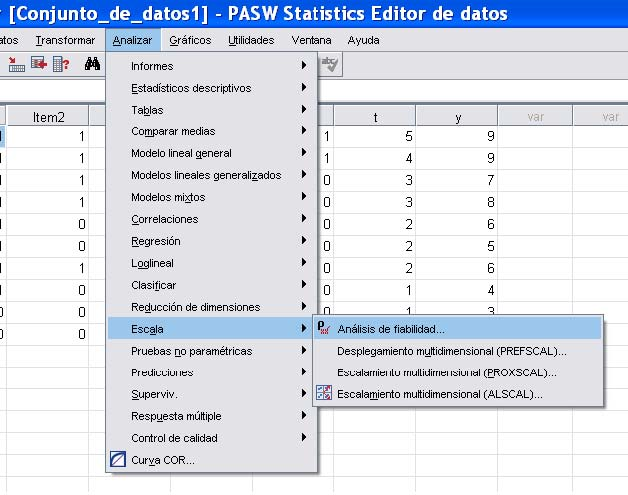
Task: Select Control de calidad menu entry
Action: coord(212,438)
